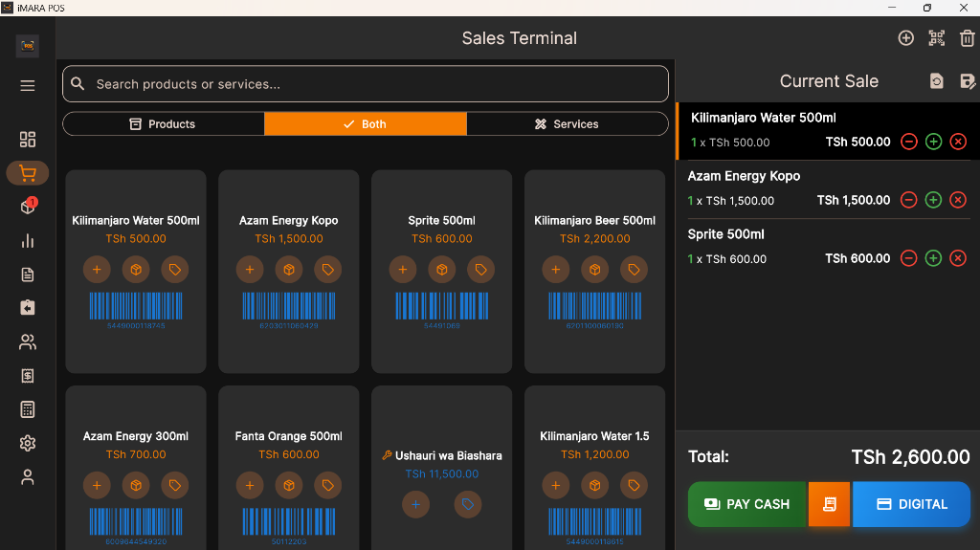Click the save sale icon beside Current Sale

(967, 81)
